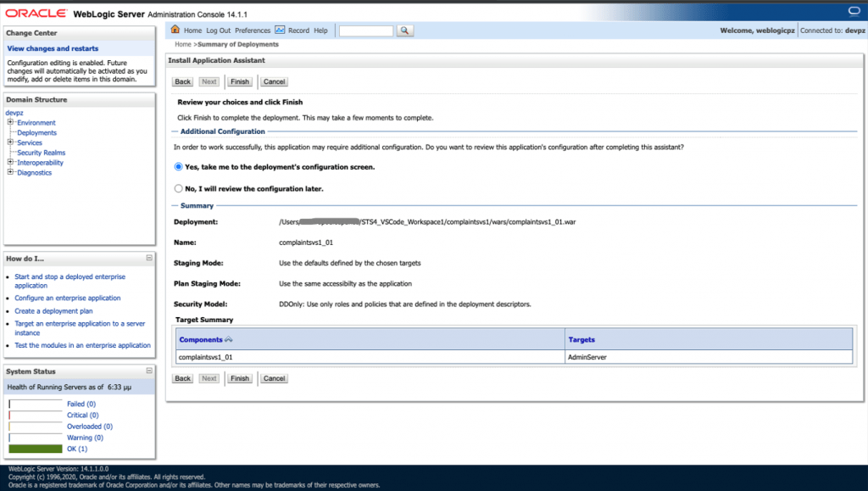Viewport: 868px width, 491px height.
Task: Click the Oracle ring icon in the header corner
Action: tap(854, 12)
